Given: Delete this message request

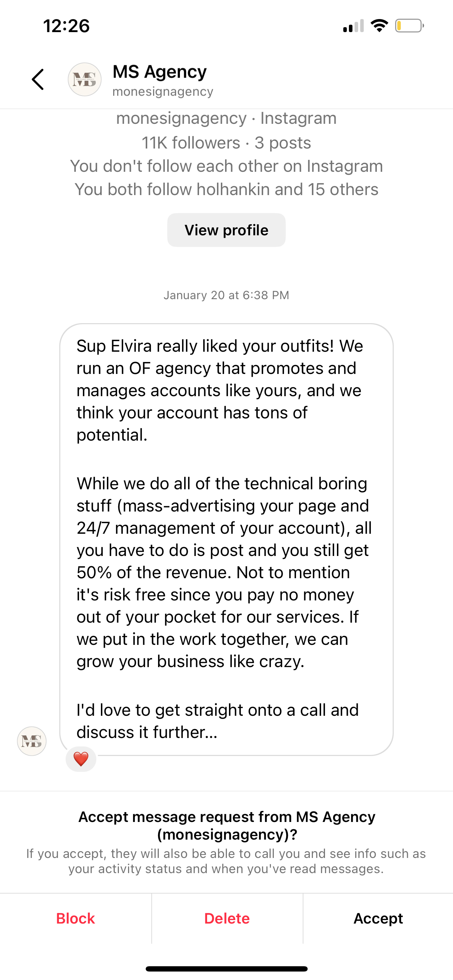Looking at the screenshot, I should pyautogui.click(x=227, y=918).
